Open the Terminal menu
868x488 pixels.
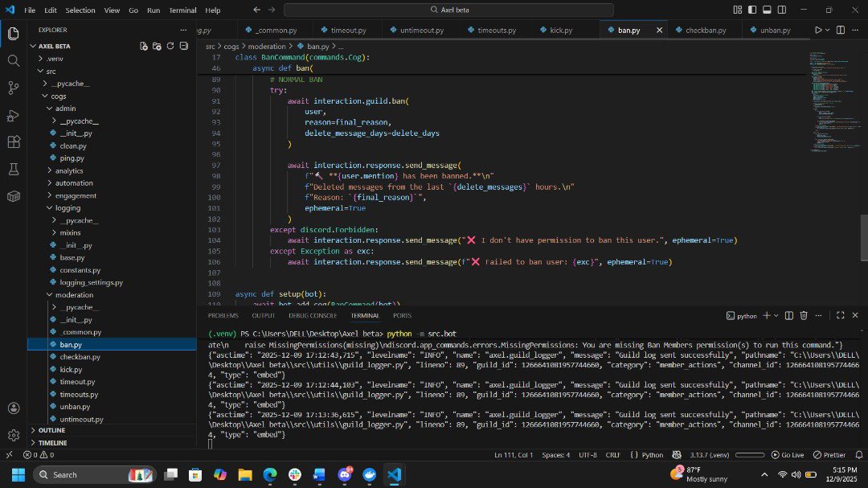tap(182, 10)
